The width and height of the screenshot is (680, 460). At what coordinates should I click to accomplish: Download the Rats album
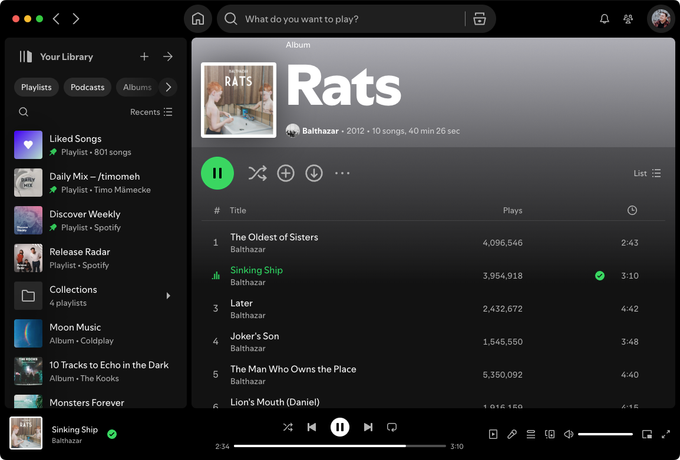click(x=314, y=173)
